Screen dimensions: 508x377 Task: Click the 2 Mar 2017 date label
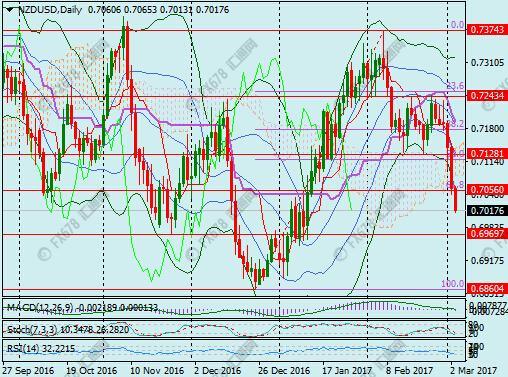click(473, 370)
